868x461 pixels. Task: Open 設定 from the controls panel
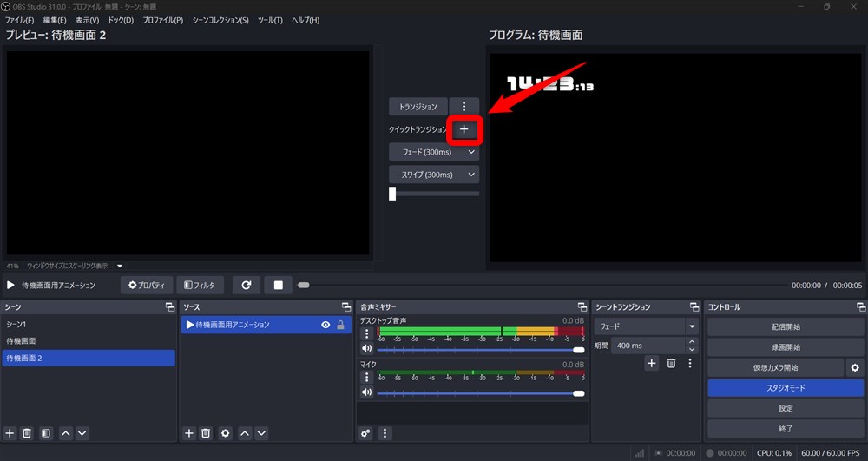point(786,408)
